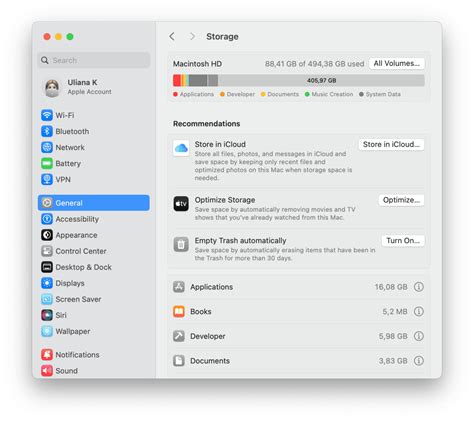Click the 5,2 MB Books size
The width and height of the screenshot is (474, 421).
pos(395,312)
